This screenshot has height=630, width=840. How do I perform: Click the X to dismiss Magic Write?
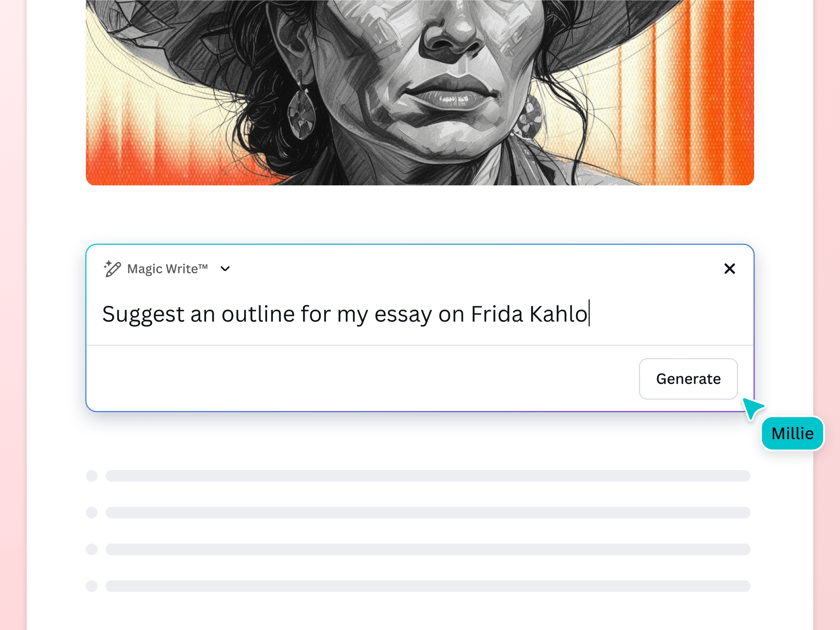point(730,269)
